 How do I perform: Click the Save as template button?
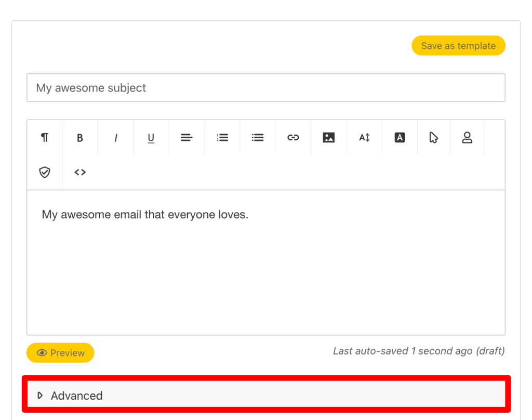tap(458, 46)
